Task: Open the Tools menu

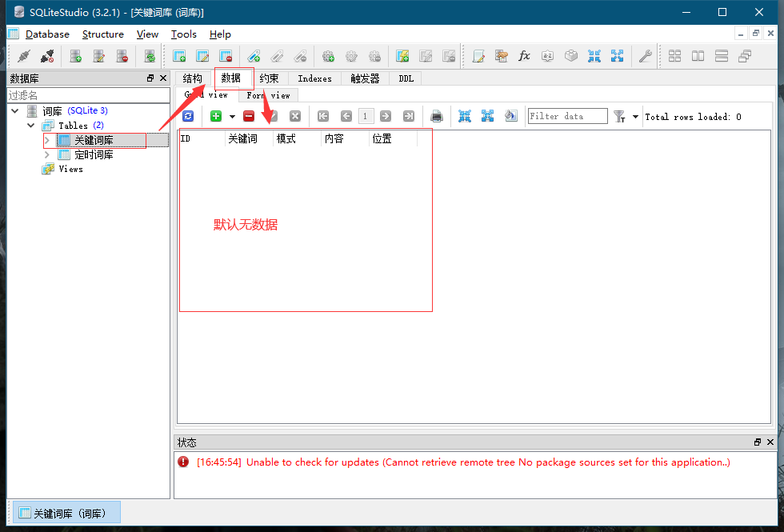Action: click(183, 34)
